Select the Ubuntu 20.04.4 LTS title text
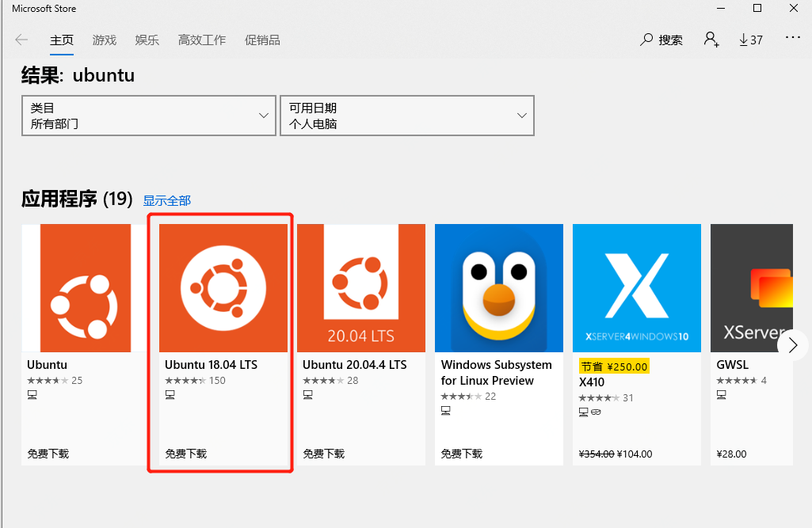This screenshot has height=528, width=812. point(355,365)
